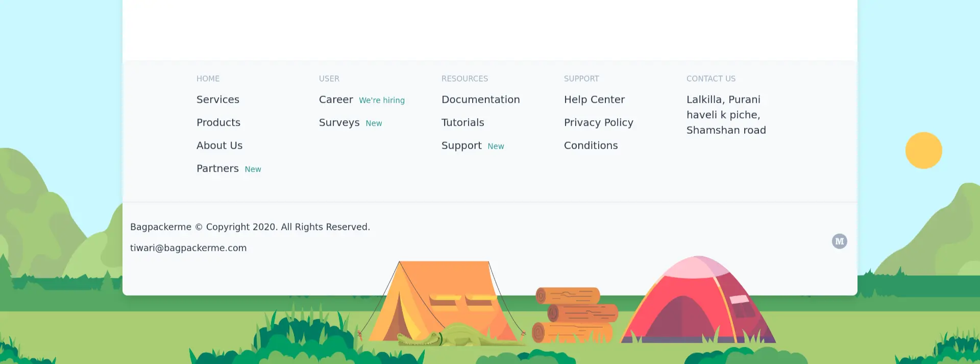Go to the Products page link
The height and width of the screenshot is (364, 980).
pos(218,123)
